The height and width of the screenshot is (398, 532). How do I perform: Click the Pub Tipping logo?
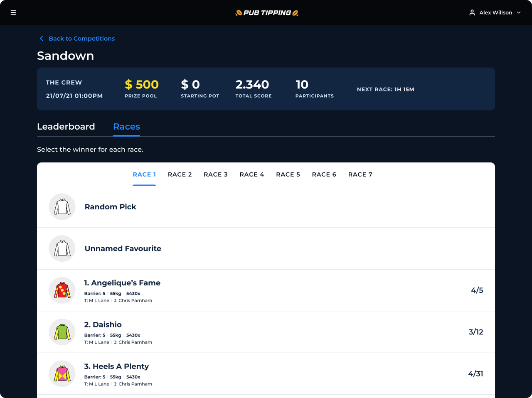267,13
